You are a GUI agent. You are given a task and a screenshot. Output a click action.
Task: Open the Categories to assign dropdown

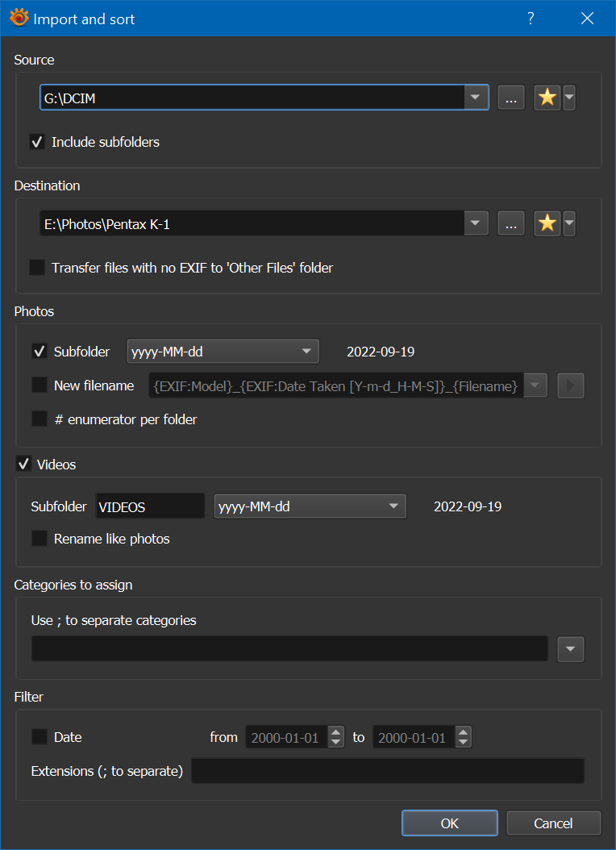(x=571, y=648)
